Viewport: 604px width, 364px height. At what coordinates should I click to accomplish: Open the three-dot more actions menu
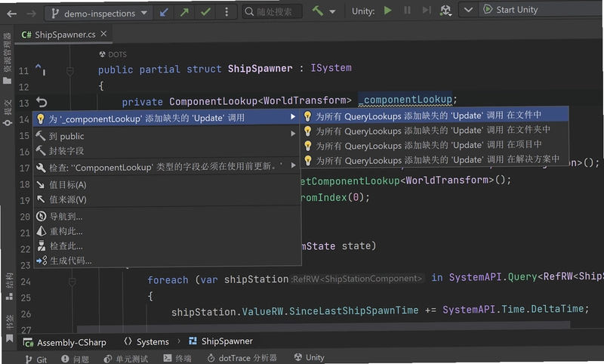click(x=226, y=12)
